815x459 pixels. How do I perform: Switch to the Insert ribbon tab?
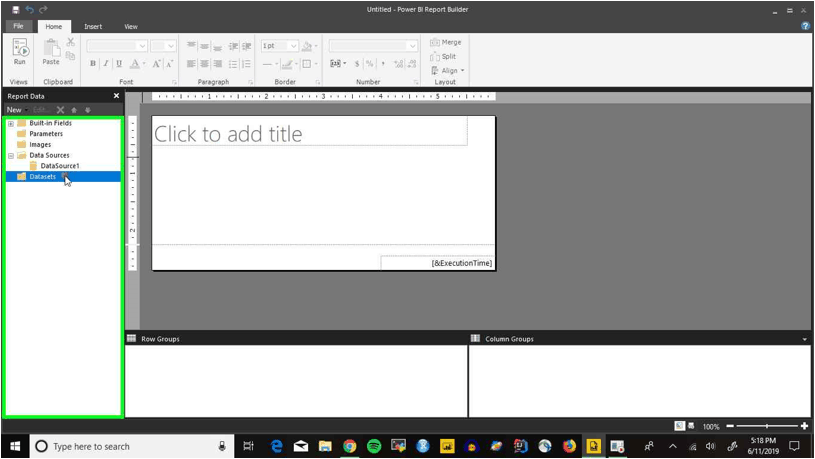click(x=93, y=27)
